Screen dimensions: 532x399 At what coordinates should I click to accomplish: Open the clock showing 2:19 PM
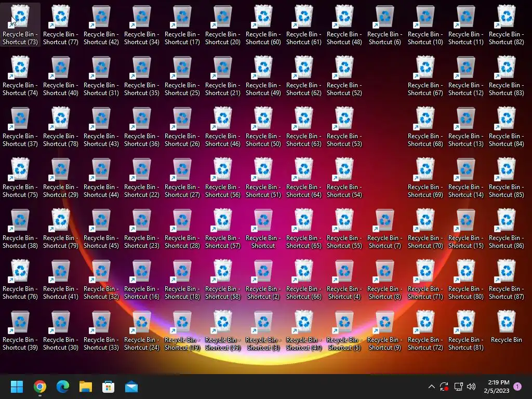pos(497,387)
